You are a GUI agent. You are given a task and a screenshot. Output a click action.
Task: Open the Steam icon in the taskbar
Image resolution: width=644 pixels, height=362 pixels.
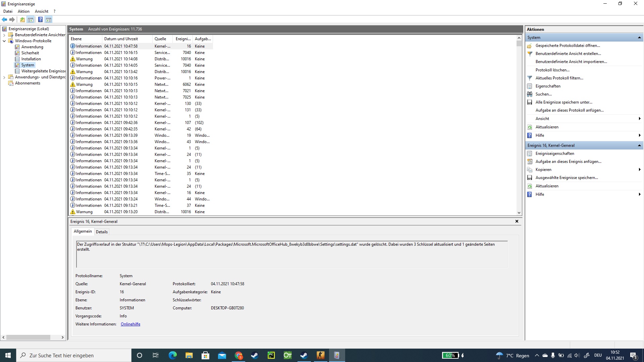point(255,355)
